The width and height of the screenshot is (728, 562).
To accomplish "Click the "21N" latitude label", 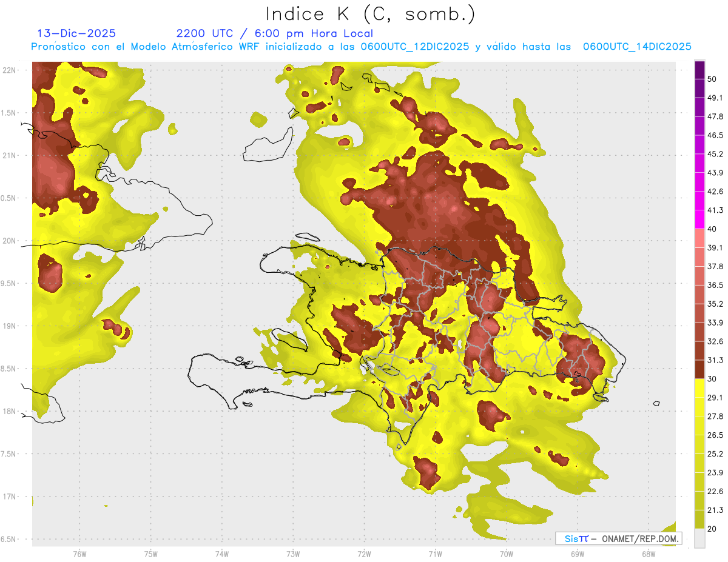I will coord(10,155).
